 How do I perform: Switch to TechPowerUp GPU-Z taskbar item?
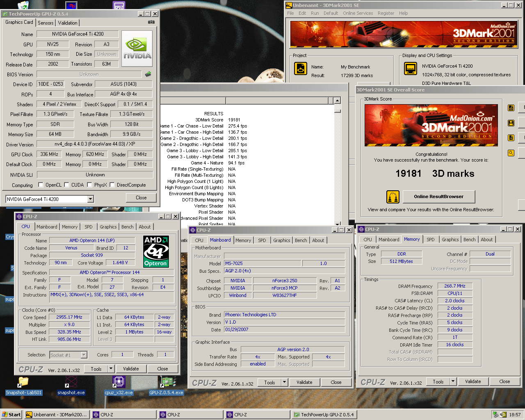click(x=324, y=415)
